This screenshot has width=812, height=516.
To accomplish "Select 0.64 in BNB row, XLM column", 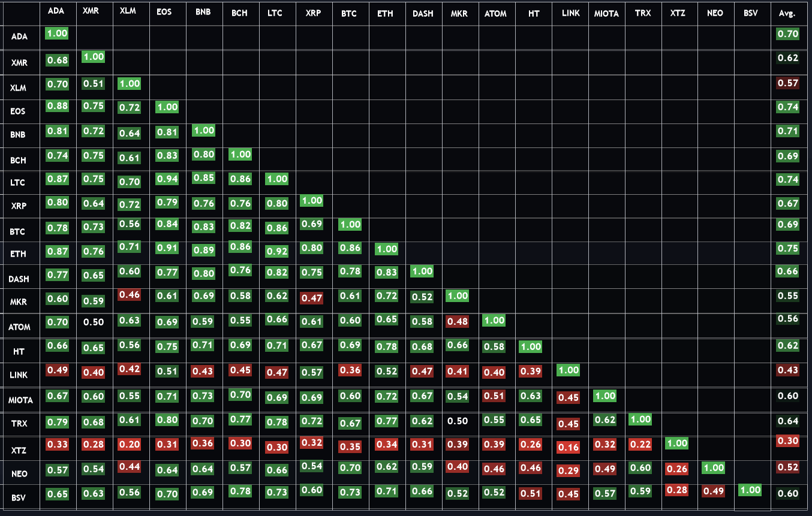I will point(130,133).
